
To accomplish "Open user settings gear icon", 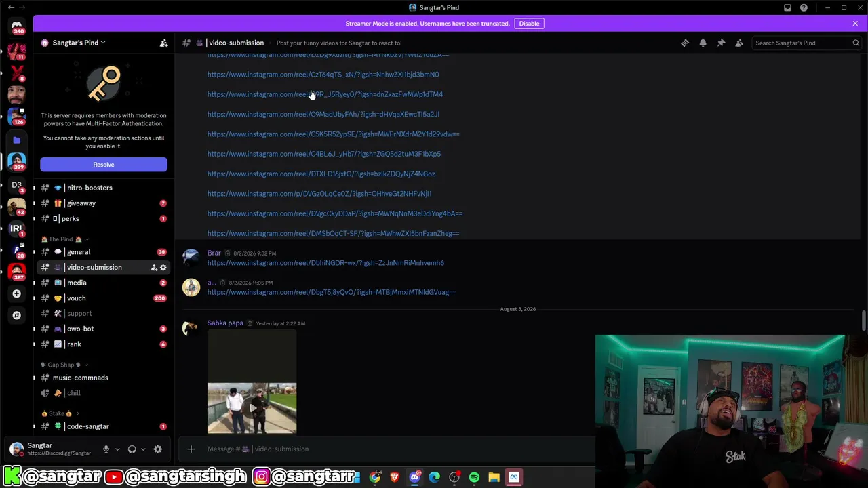I will tap(157, 449).
